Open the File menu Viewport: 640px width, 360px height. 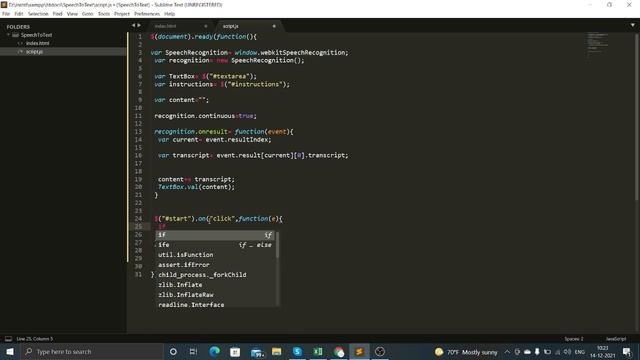(6, 13)
